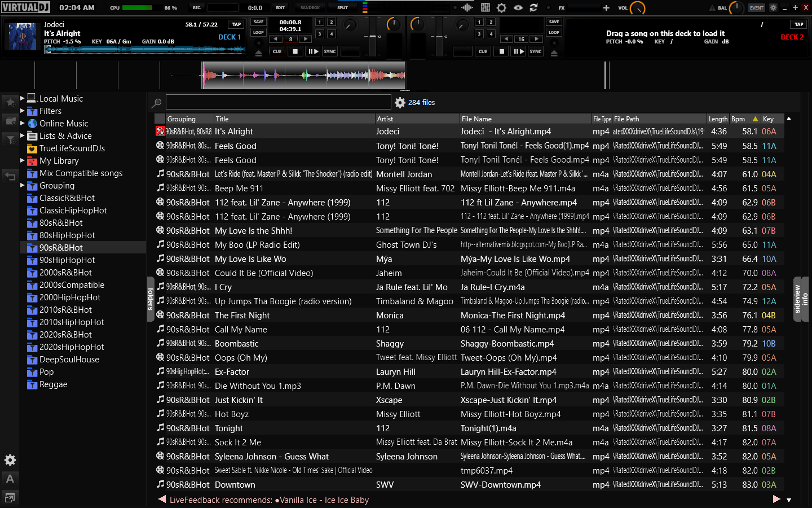Image resolution: width=812 pixels, height=508 pixels.
Task: Toggle the EVENT button
Action: coord(757,8)
